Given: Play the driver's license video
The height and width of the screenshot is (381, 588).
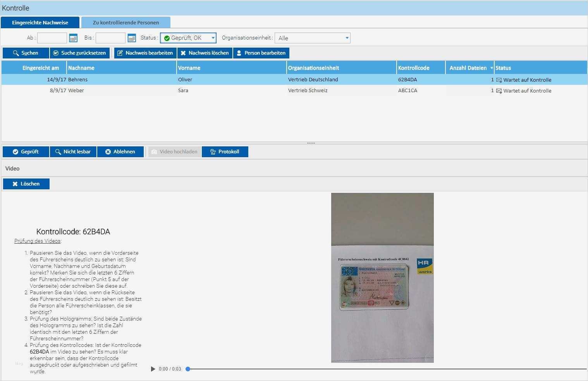Looking at the screenshot, I should 153,369.
